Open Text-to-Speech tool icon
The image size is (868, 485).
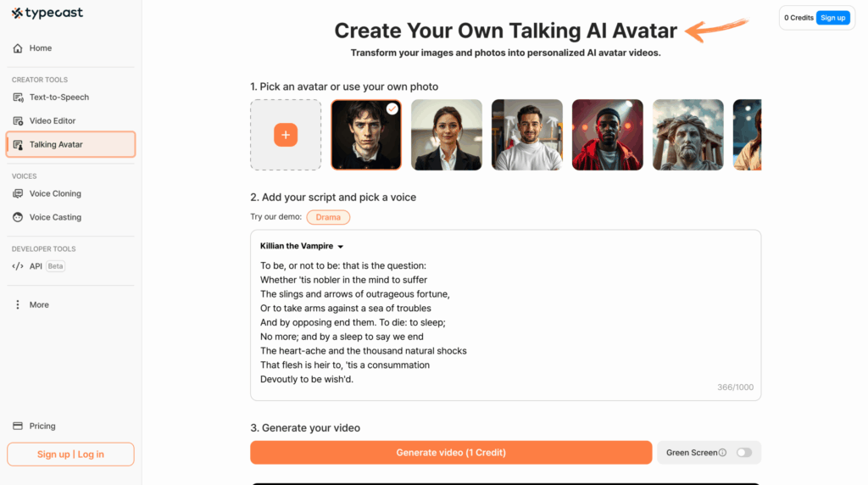tap(18, 98)
